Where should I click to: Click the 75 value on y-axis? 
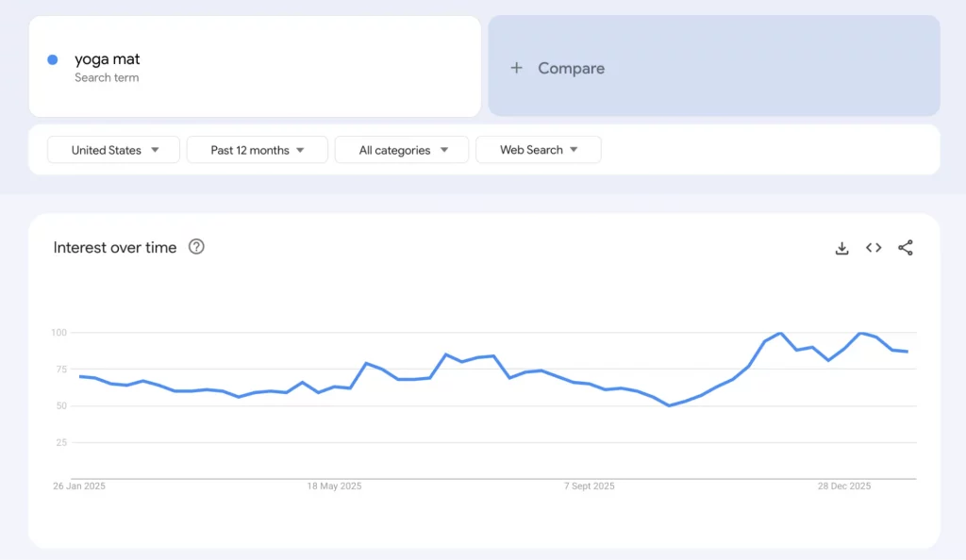click(x=61, y=370)
